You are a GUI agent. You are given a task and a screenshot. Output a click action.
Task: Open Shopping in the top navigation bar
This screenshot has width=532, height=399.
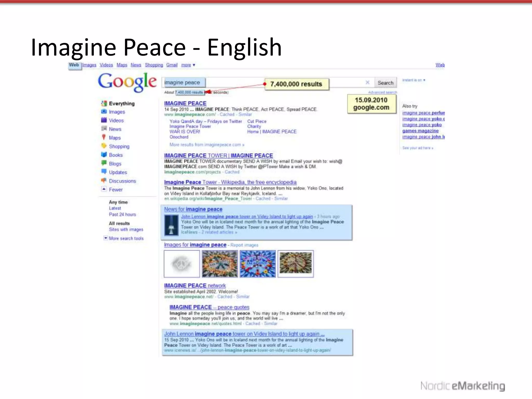tap(154, 65)
